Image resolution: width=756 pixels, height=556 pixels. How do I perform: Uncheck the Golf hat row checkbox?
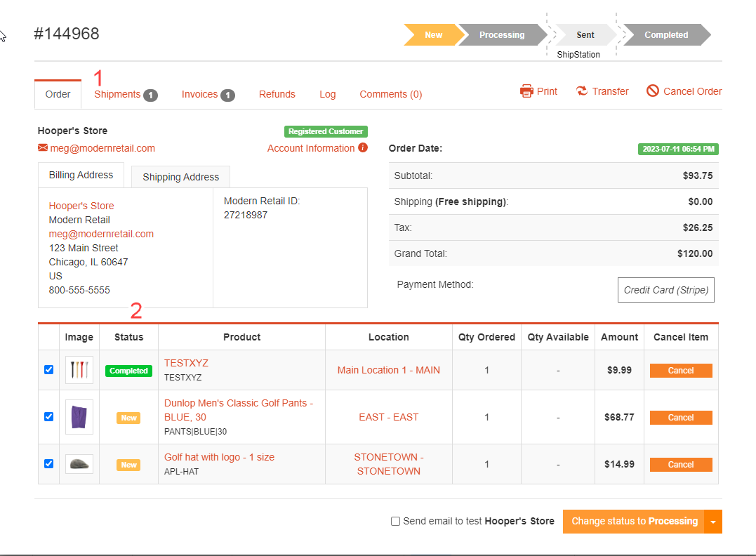tap(48, 463)
